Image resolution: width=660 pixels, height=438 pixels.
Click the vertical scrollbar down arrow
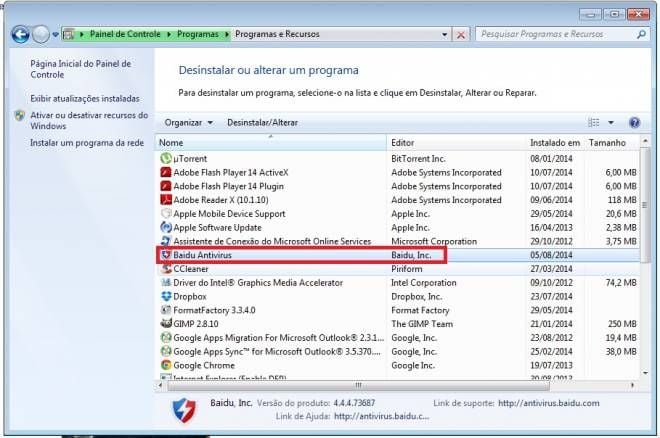(645, 373)
